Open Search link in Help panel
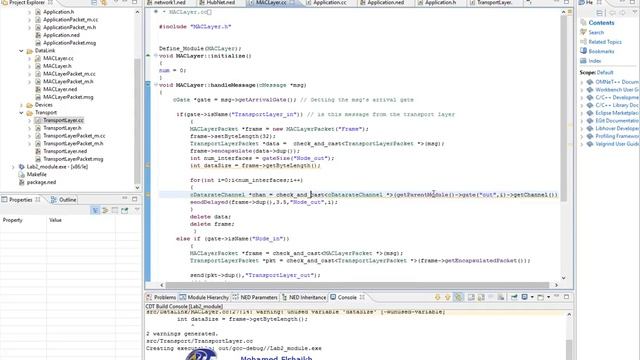Image resolution: width=640 pixels, height=360 pixels. 596,33
